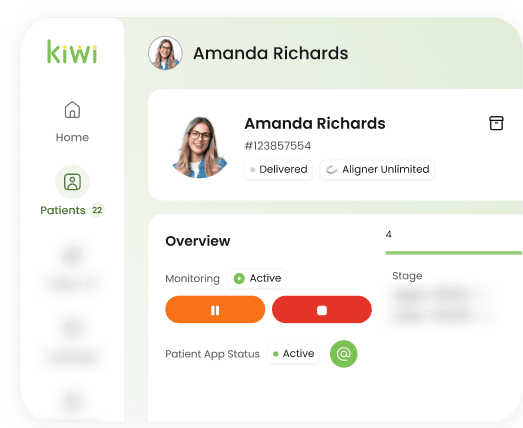Screen dimensions: 523x428
Task: Click the Monitoring Active status badge
Action: tap(257, 278)
